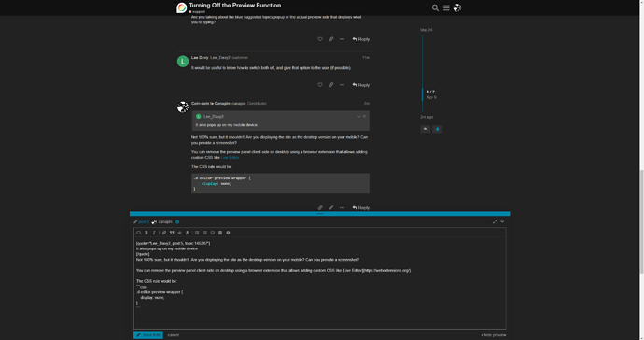The height and width of the screenshot is (340, 644).
Task: Click the 'Lee Davy' username on the post
Action: click(x=200, y=58)
